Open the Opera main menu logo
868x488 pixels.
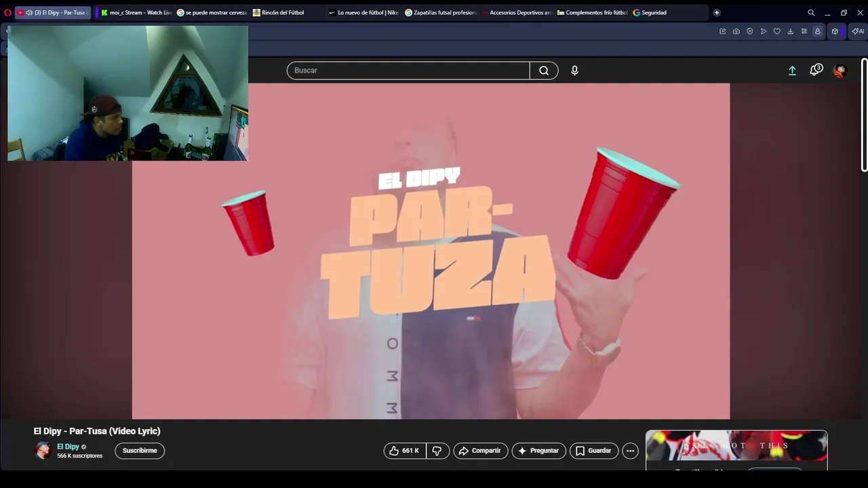tap(7, 12)
